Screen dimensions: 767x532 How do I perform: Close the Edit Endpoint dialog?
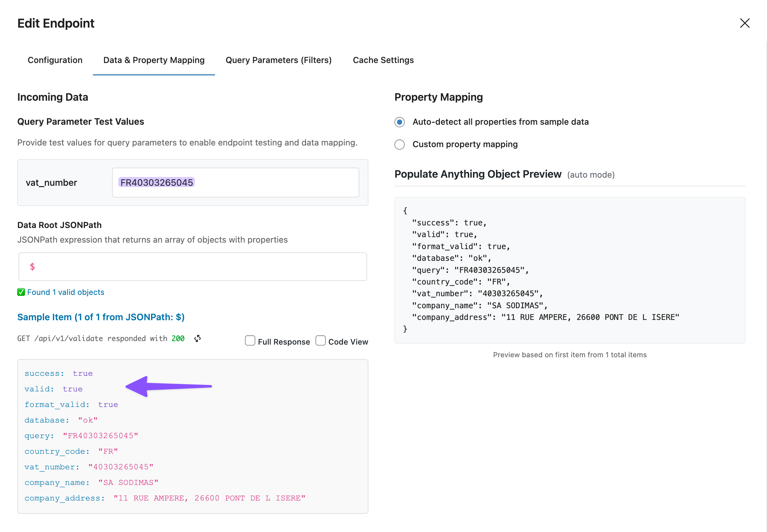[744, 23]
